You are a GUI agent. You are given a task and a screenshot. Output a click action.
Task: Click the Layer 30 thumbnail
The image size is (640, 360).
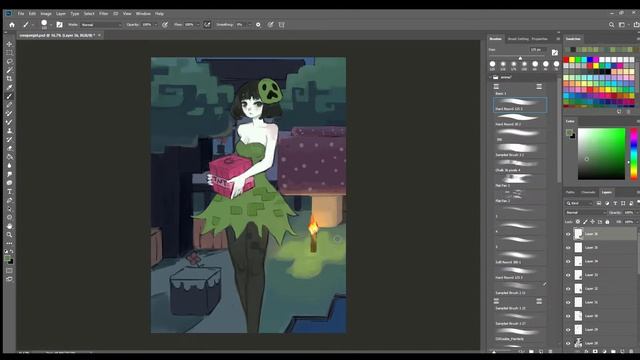(578, 316)
